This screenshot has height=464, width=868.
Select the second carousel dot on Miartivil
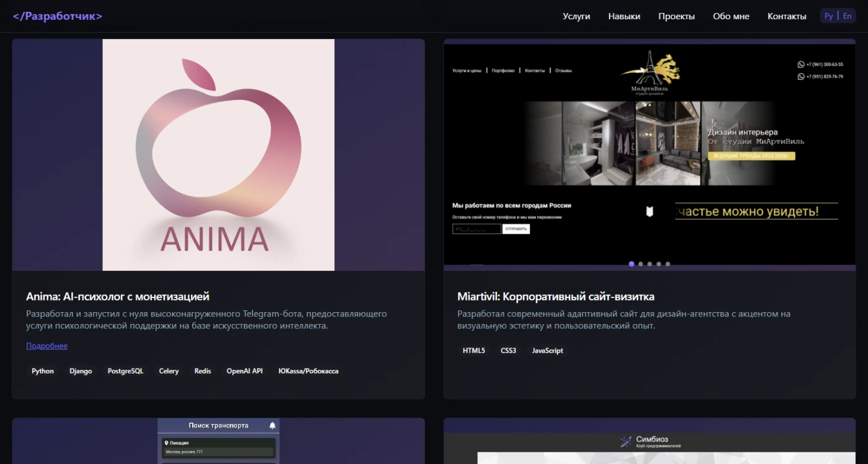tap(640, 264)
